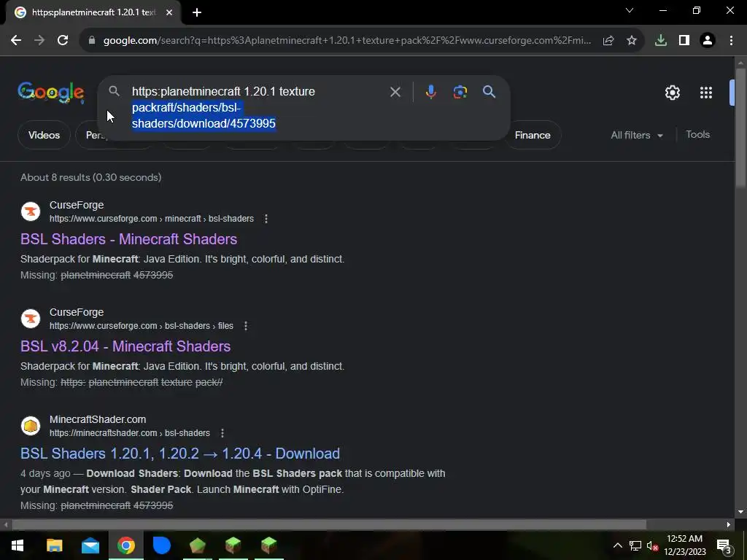The height and width of the screenshot is (560, 747).
Task: Select the Finance filter chip
Action: click(x=533, y=135)
